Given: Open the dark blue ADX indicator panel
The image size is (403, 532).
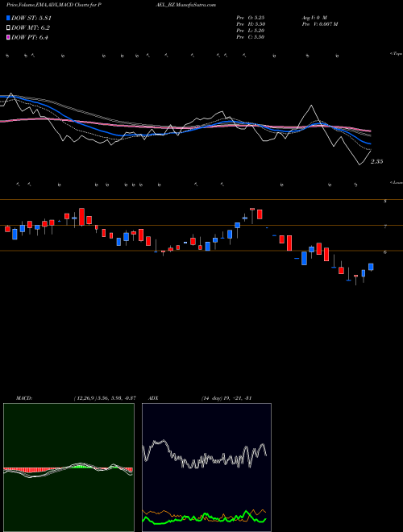Looking at the screenshot, I should point(206,468).
